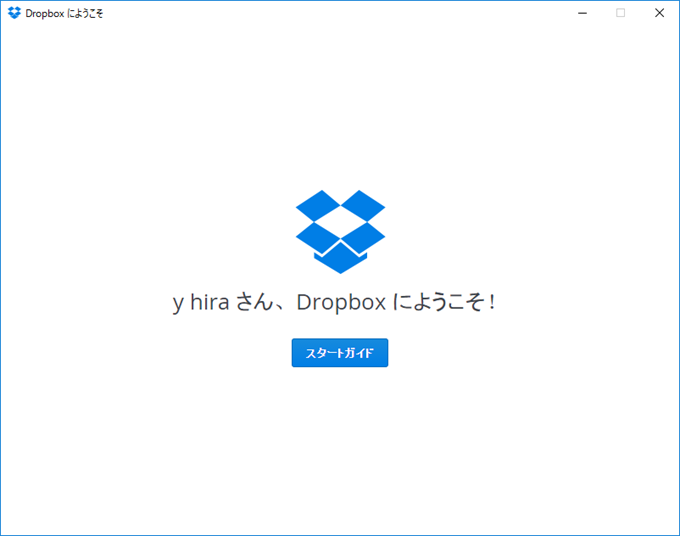Click the exclamation mark ending the welcome heading
This screenshot has height=536, width=680.
(x=492, y=303)
